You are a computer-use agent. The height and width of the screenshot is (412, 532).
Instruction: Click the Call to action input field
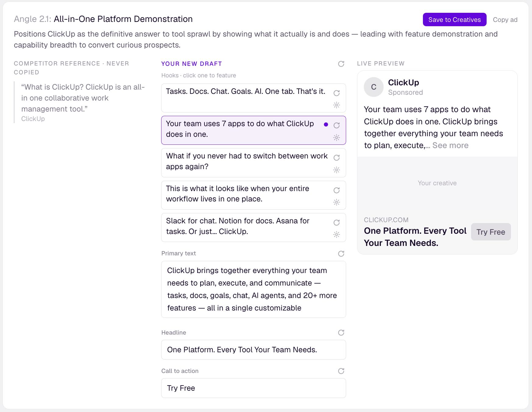[254, 388]
